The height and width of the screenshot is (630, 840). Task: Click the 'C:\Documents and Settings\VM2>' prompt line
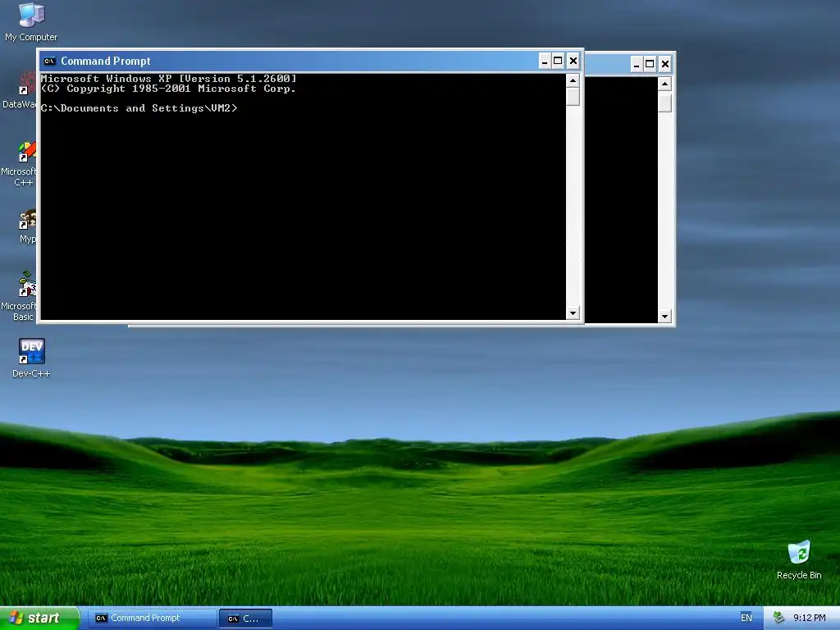coord(139,108)
